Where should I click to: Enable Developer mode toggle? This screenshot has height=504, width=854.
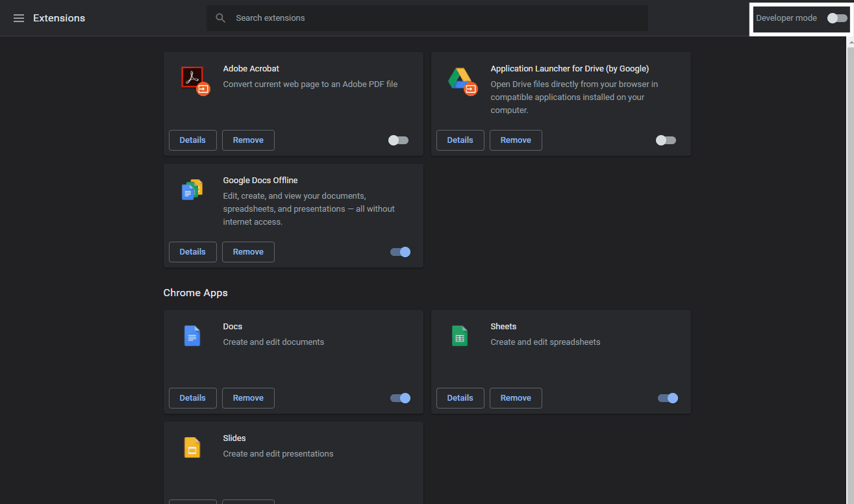coord(836,18)
